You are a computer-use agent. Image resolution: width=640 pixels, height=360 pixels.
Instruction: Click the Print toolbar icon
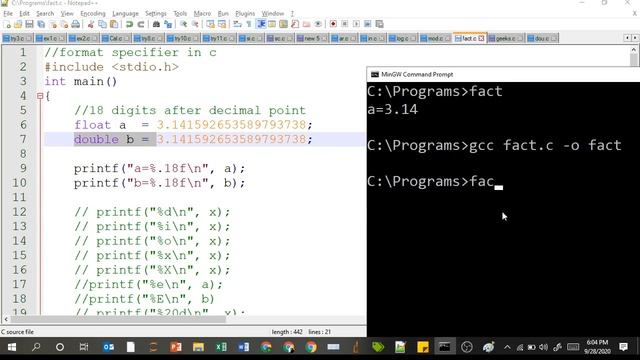[76, 24]
